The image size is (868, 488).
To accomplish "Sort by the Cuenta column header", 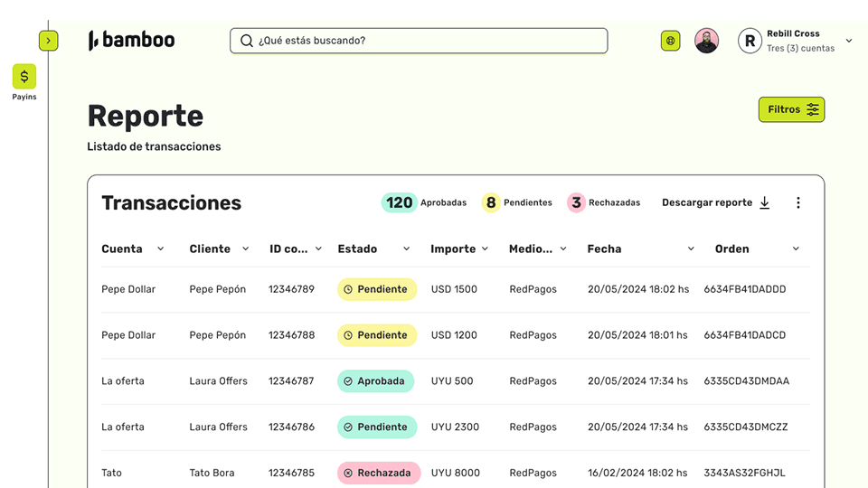I will coord(122,249).
